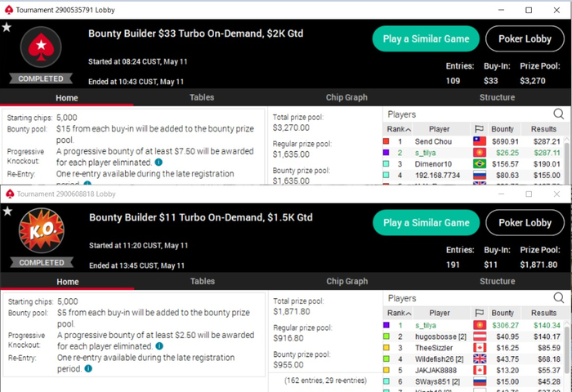
Task: Click red color tag beside Send Chou
Action: click(386, 141)
